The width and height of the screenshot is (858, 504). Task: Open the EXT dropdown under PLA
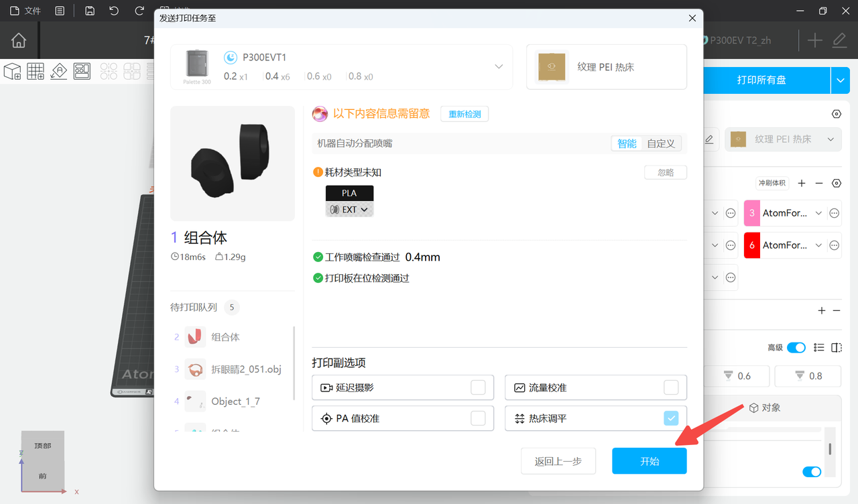click(349, 209)
